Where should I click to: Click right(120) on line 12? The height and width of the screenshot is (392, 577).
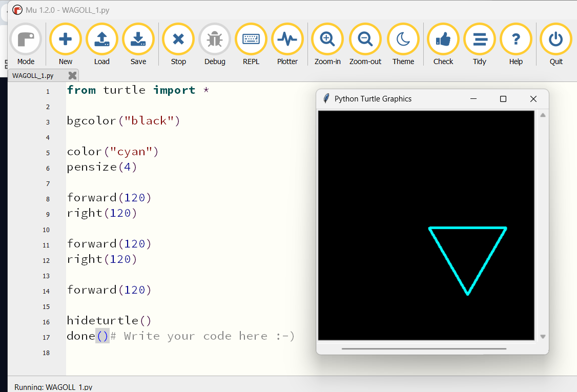[x=102, y=259]
